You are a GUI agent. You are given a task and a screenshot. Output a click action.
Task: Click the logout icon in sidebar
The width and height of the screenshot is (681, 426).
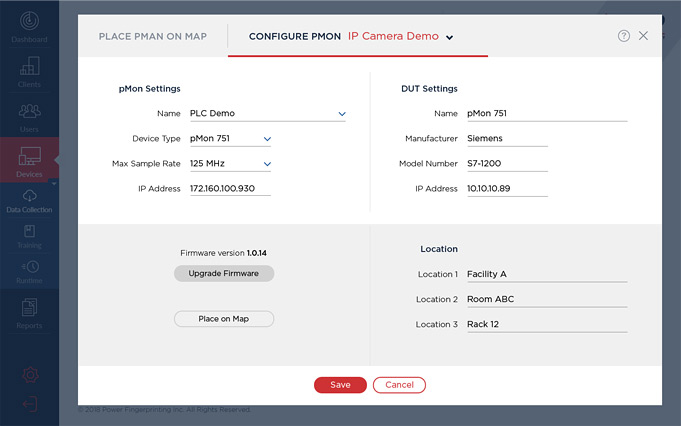tap(30, 404)
